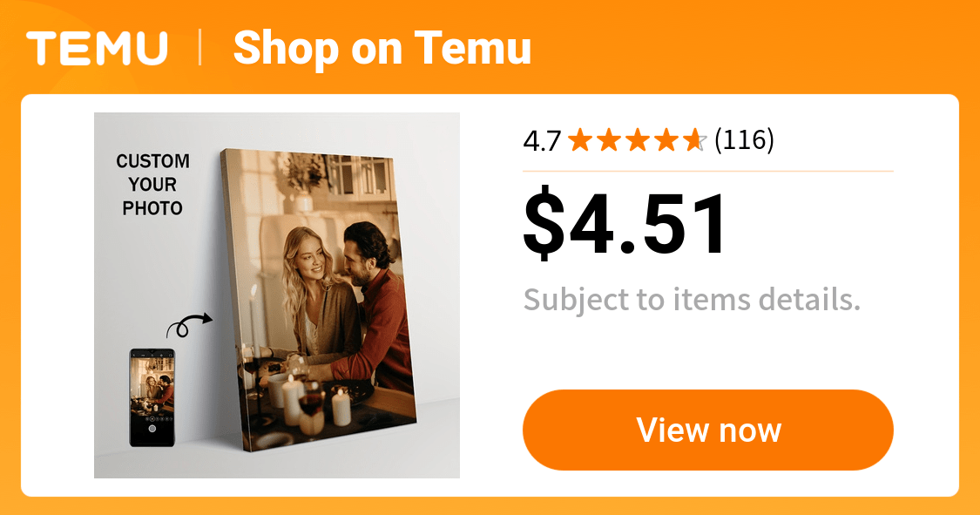Screen dimensions: 980x515
Task: Click the third rating star
Action: [637, 140]
